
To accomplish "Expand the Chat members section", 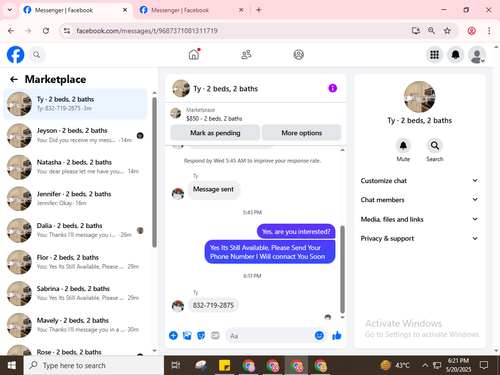I will coord(419,200).
